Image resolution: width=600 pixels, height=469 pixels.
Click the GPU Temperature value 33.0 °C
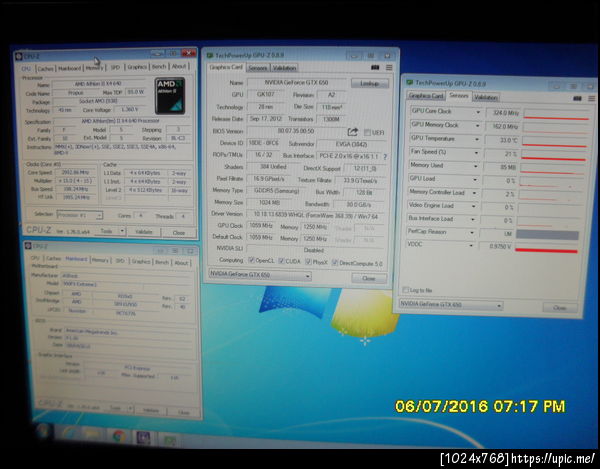click(x=502, y=140)
